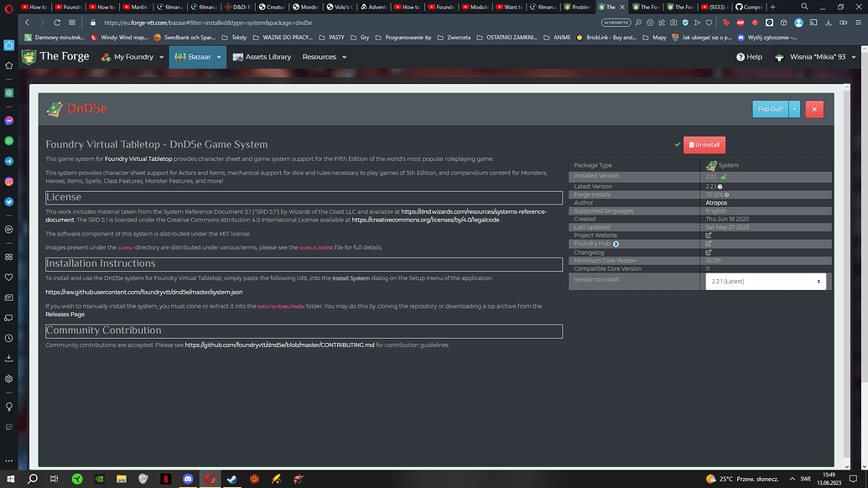Open Opera Easy Setup menu icon
The width and height of the screenshot is (868, 488).
858,23
